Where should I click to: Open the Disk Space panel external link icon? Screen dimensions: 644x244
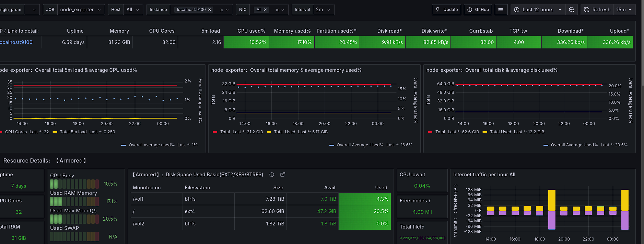coord(283,175)
